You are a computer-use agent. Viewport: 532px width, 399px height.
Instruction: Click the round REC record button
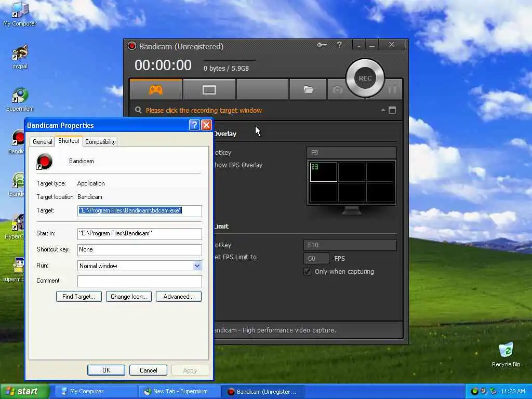click(365, 78)
